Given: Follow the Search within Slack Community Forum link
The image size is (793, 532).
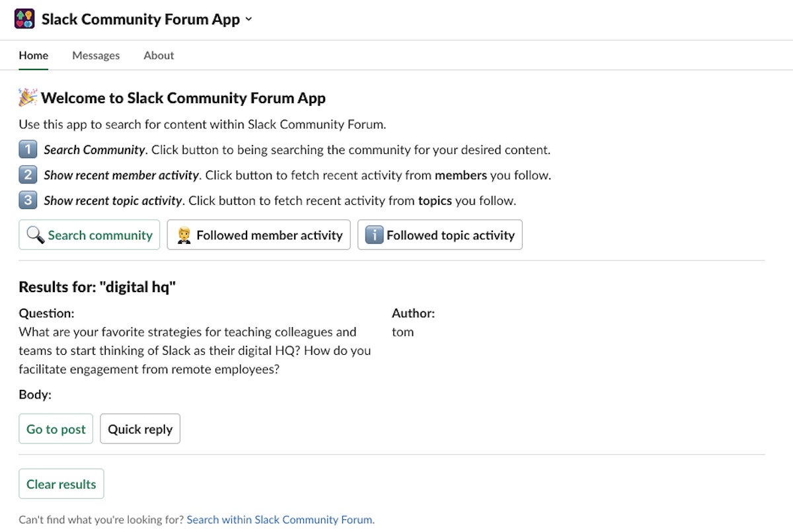Looking at the screenshot, I should pos(281,519).
